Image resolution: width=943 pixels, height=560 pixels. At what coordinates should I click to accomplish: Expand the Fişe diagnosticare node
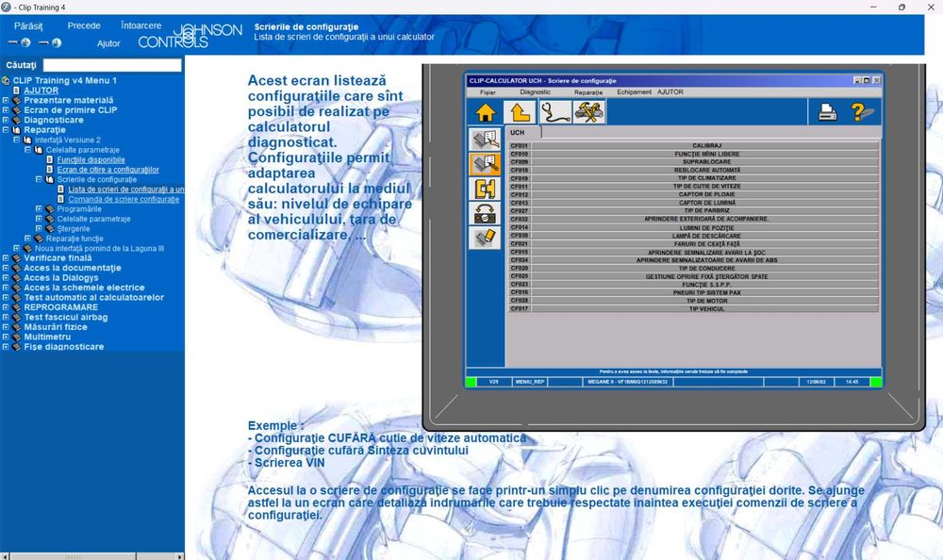6,347
